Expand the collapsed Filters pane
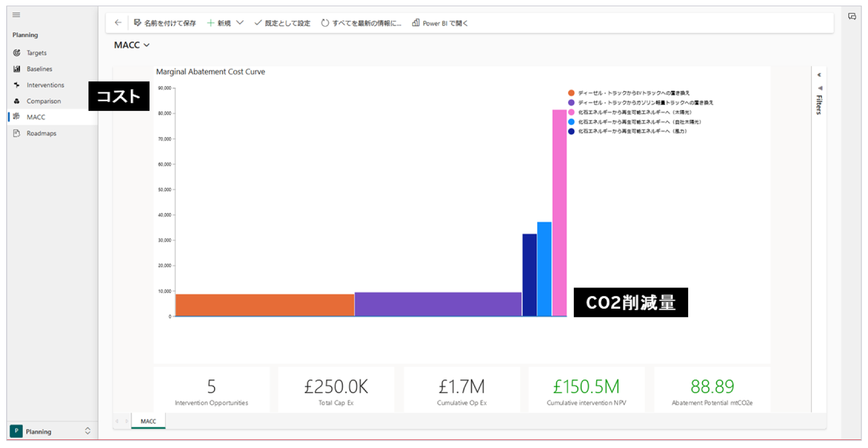This screenshot has height=448, width=868. pyautogui.click(x=819, y=75)
